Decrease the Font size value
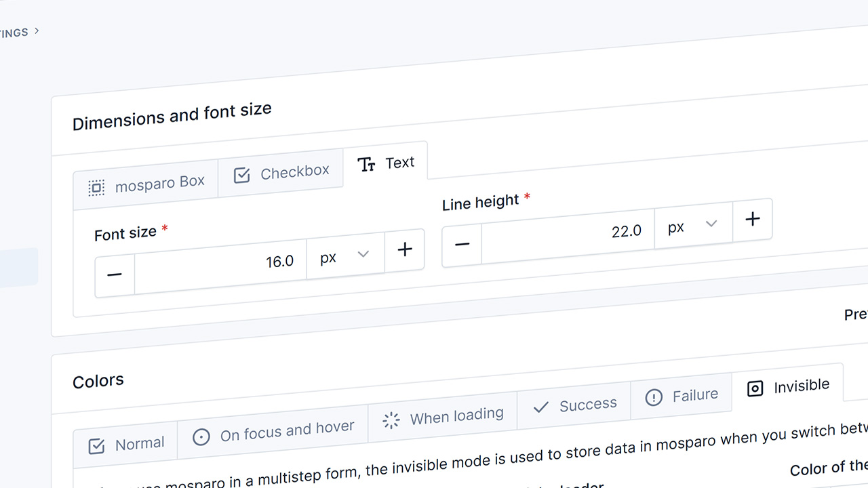 pos(115,275)
